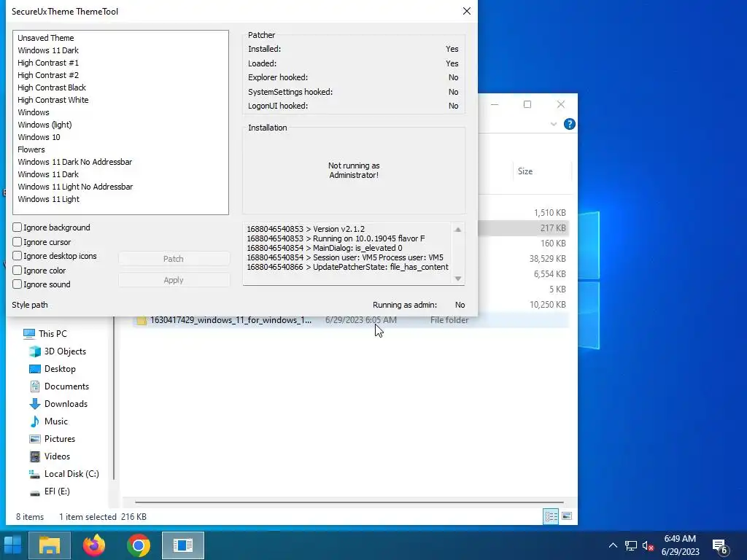Select the file row sized 1,510 KB
Screen dimensions: 747x560
(524, 213)
